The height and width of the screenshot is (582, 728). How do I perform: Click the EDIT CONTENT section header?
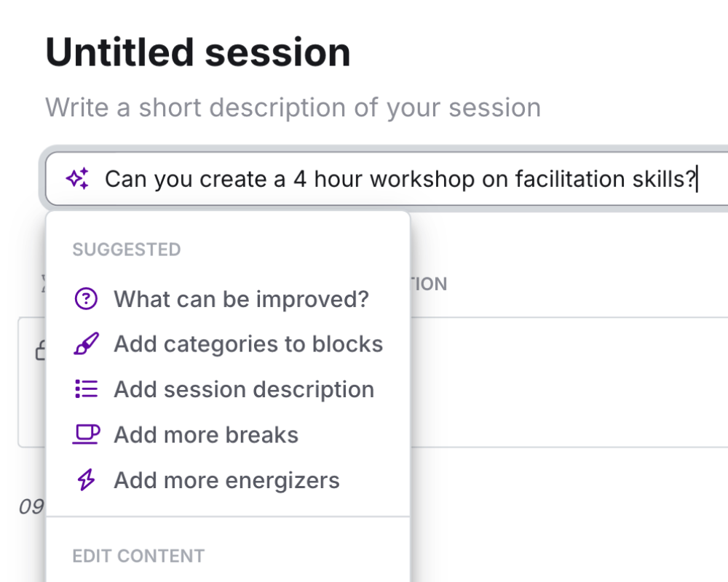click(x=138, y=556)
